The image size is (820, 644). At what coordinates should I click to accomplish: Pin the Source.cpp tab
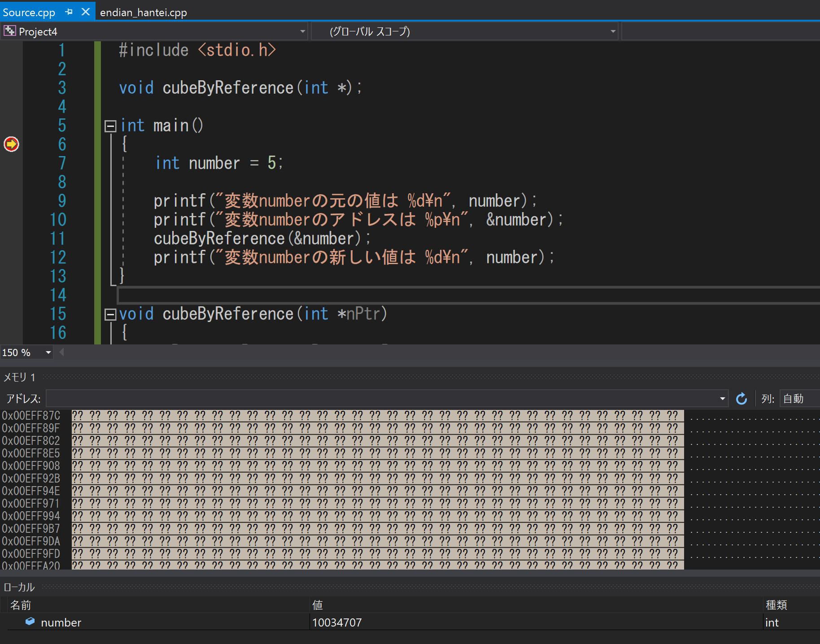click(x=69, y=12)
